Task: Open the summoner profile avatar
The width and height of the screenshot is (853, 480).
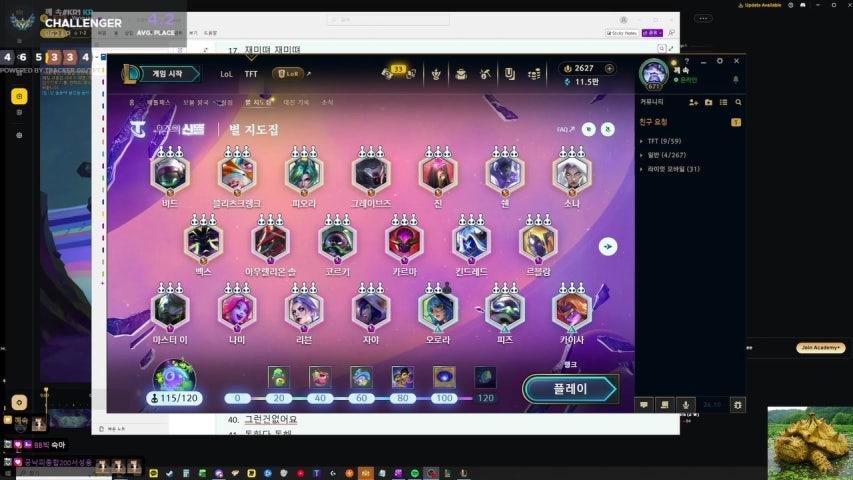Action: 653,73
